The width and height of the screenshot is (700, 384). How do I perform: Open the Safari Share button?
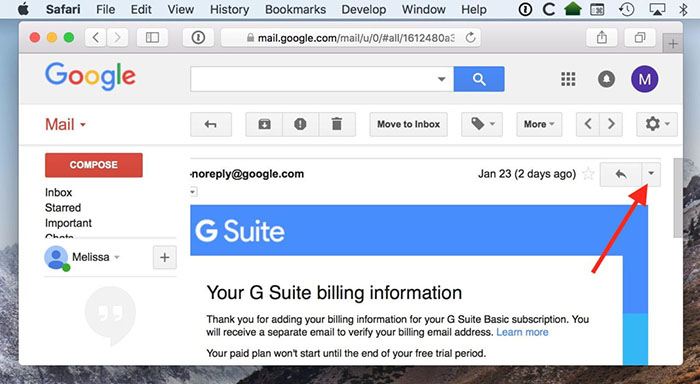tap(602, 38)
